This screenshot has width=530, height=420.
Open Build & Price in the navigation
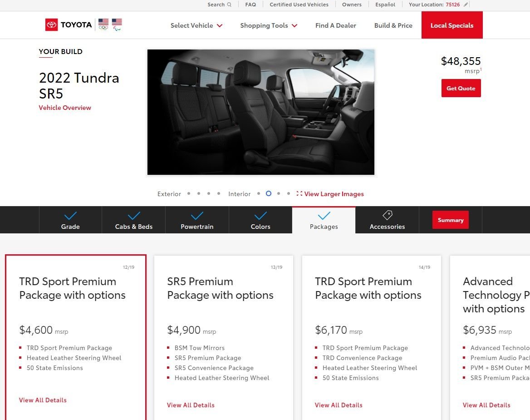pyautogui.click(x=393, y=25)
